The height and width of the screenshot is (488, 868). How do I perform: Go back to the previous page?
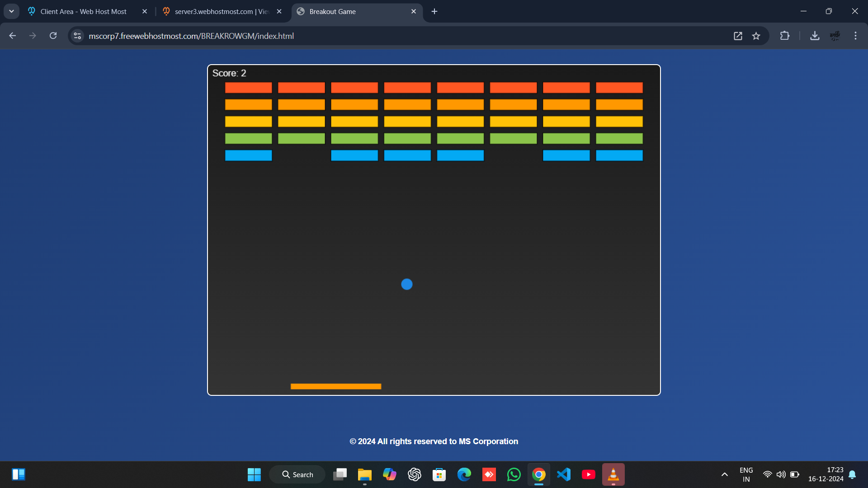12,36
